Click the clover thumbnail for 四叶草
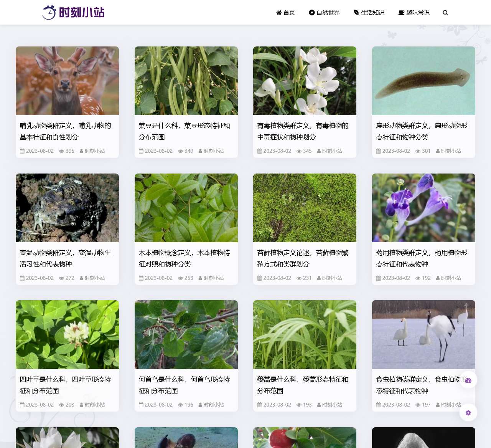491x448 pixels. click(x=67, y=334)
